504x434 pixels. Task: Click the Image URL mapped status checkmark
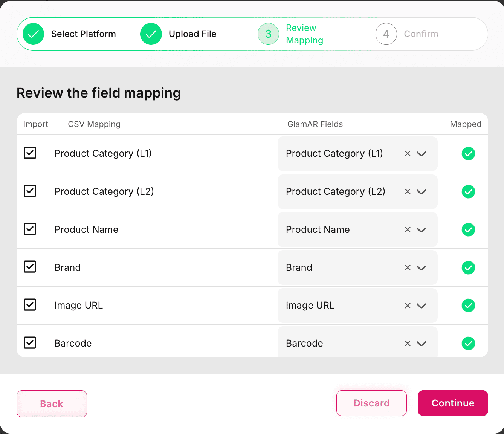(468, 306)
